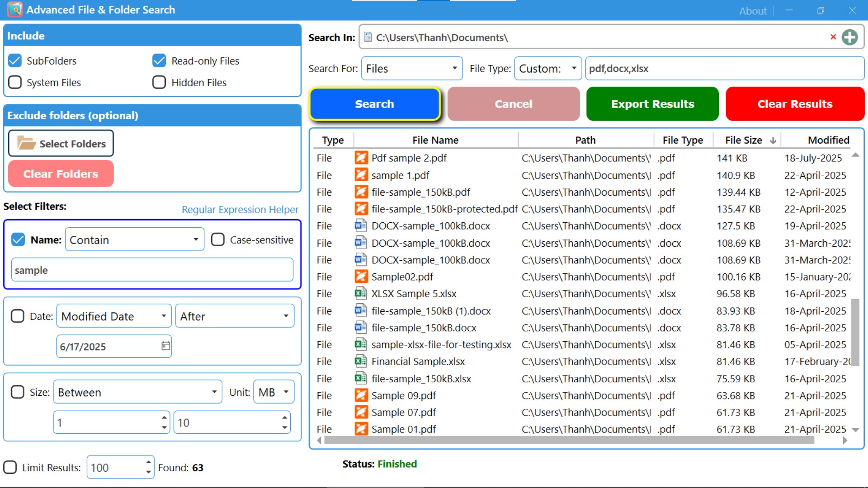Increase the Limit Results value stepper
868x488 pixels.
coord(148,462)
